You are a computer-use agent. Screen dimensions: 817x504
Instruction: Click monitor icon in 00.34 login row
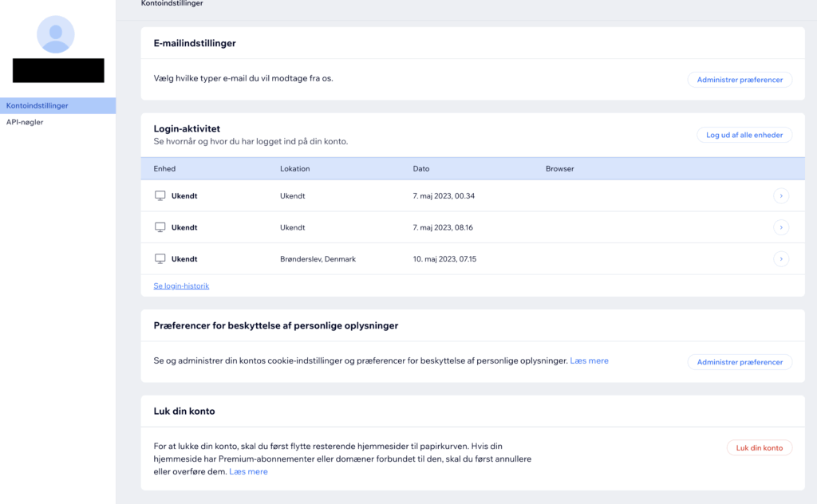[160, 195]
